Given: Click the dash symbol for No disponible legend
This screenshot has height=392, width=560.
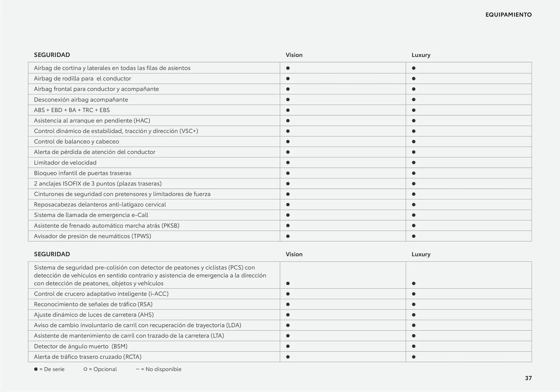Looking at the screenshot, I should click(x=137, y=369).
